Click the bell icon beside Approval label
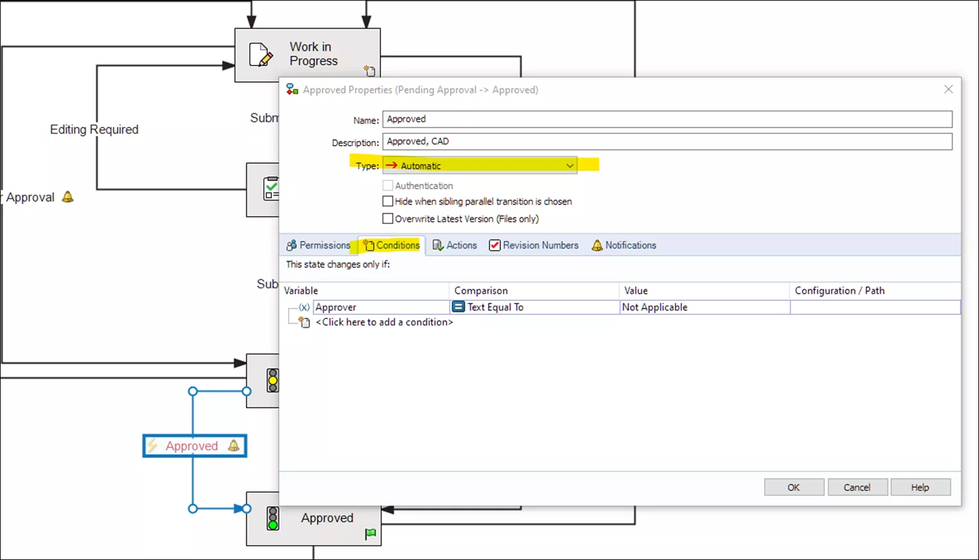The image size is (979, 560). [x=68, y=198]
